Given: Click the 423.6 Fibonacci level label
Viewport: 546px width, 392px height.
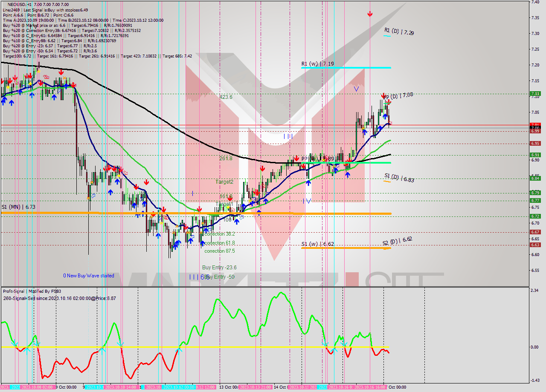Looking at the screenshot, I should click(226, 97).
